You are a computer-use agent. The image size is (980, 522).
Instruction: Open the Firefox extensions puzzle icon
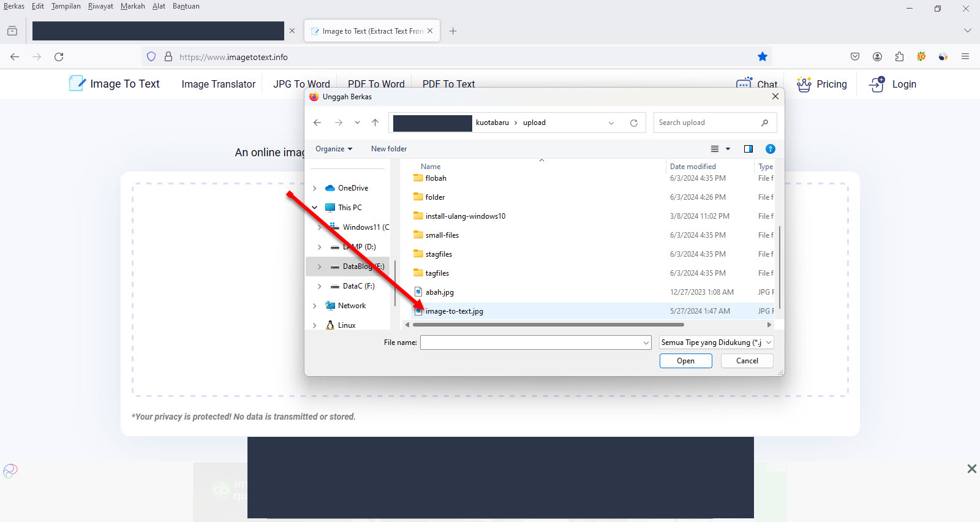tap(899, 57)
